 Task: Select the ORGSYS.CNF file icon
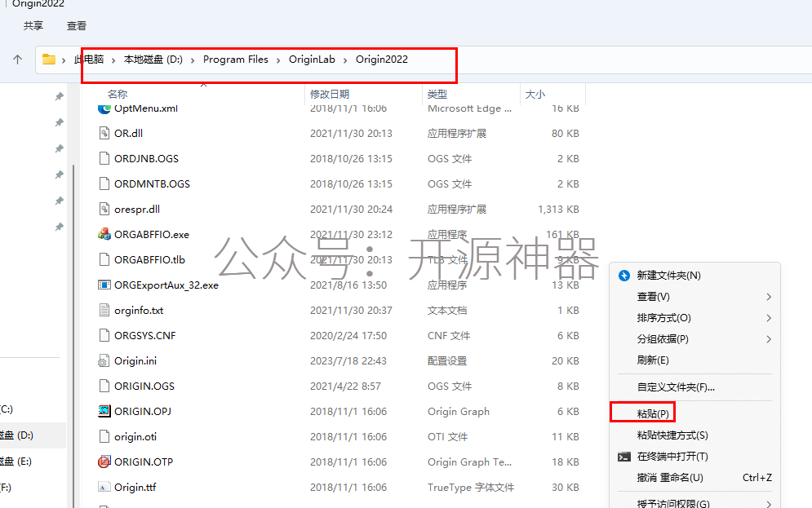(x=104, y=336)
